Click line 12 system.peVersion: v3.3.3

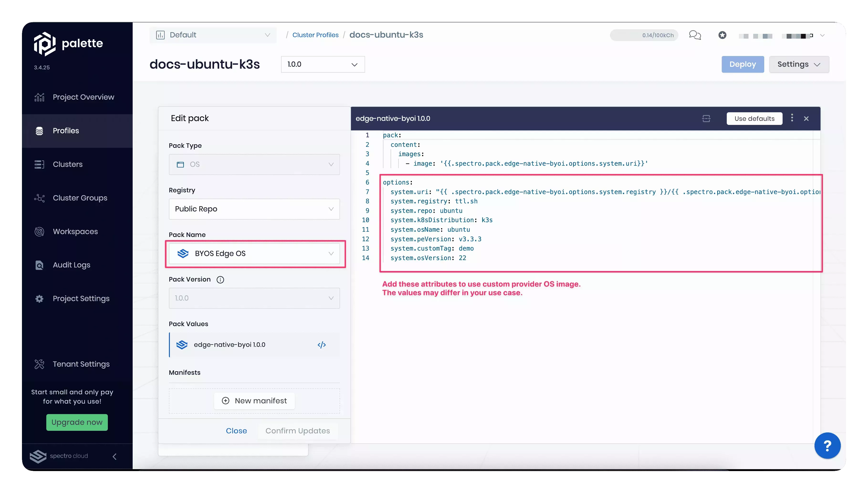(x=436, y=239)
